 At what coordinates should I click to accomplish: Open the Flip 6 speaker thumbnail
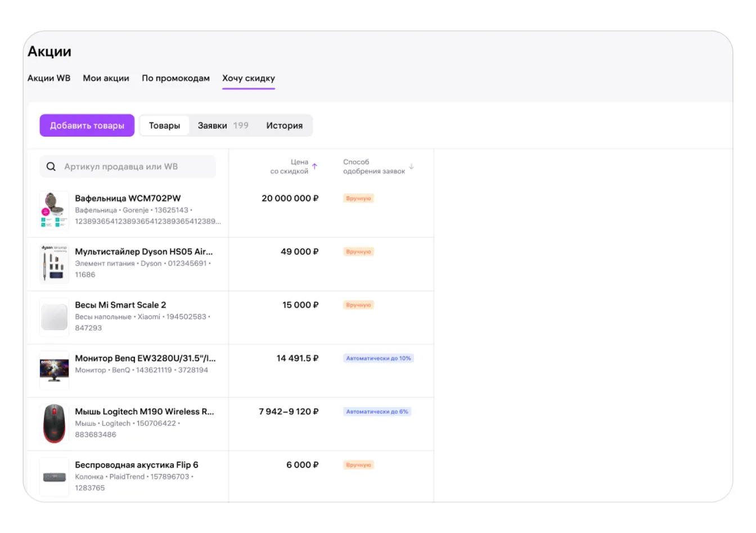(x=54, y=477)
